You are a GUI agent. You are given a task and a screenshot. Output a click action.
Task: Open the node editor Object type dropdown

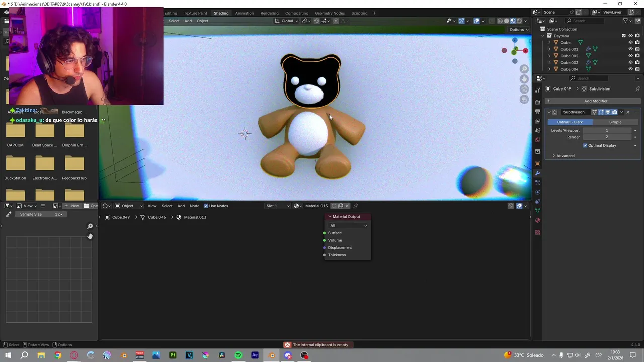pos(129,206)
